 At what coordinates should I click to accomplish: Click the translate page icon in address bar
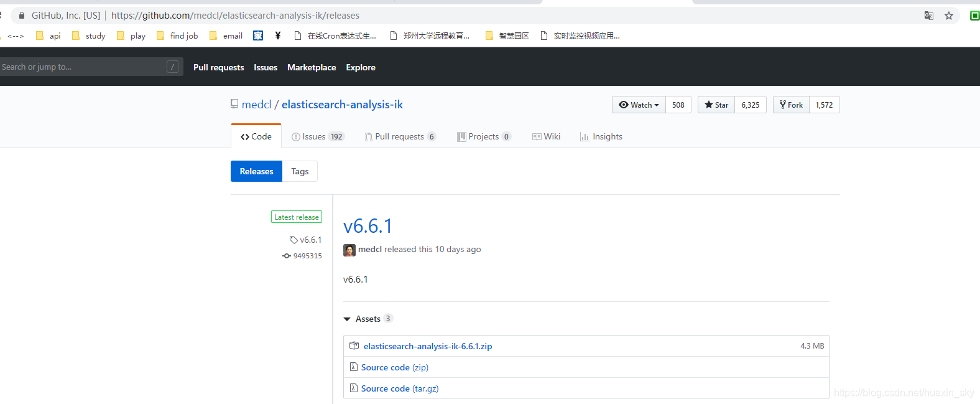tap(928, 16)
